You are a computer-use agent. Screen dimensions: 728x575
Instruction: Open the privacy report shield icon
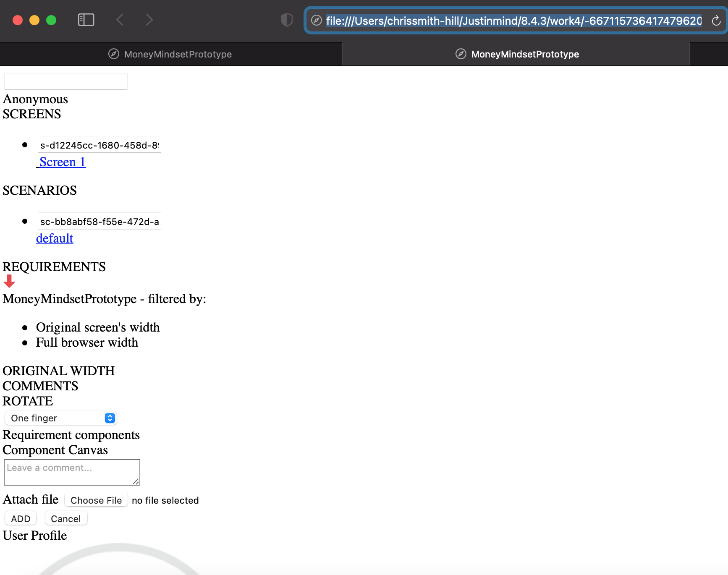coord(287,20)
